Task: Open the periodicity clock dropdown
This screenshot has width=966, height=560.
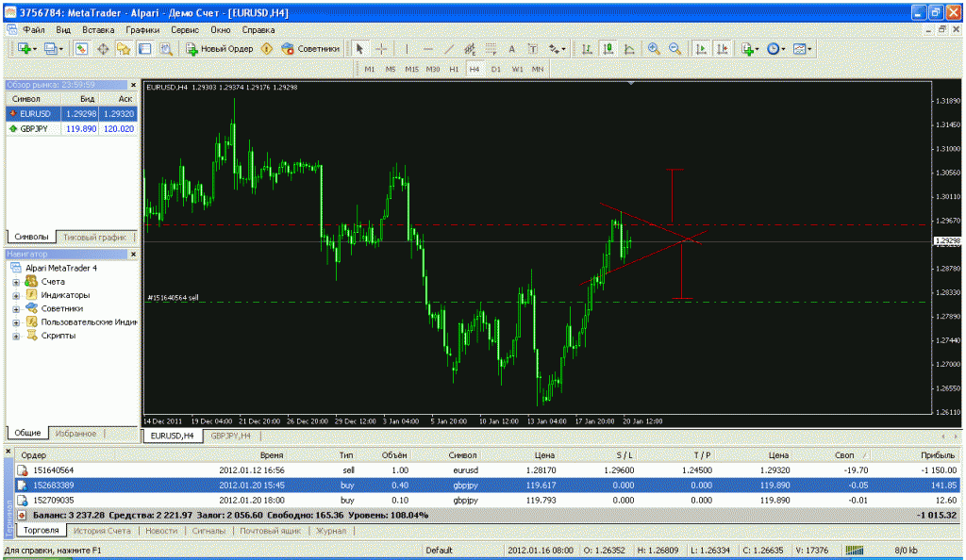Action: 775,48
